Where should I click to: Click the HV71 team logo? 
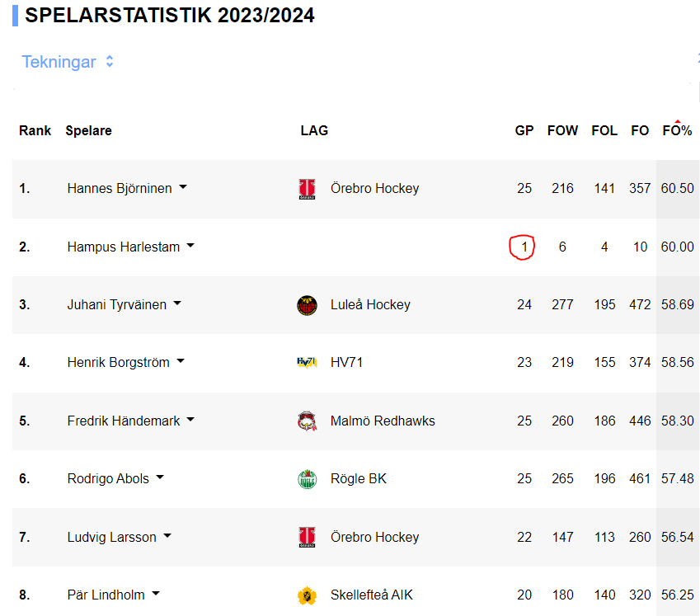307,363
